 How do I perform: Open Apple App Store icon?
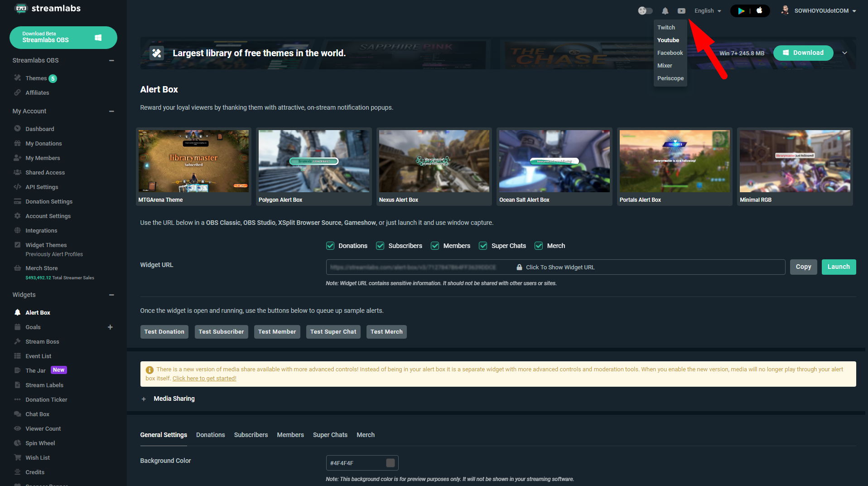759,10
